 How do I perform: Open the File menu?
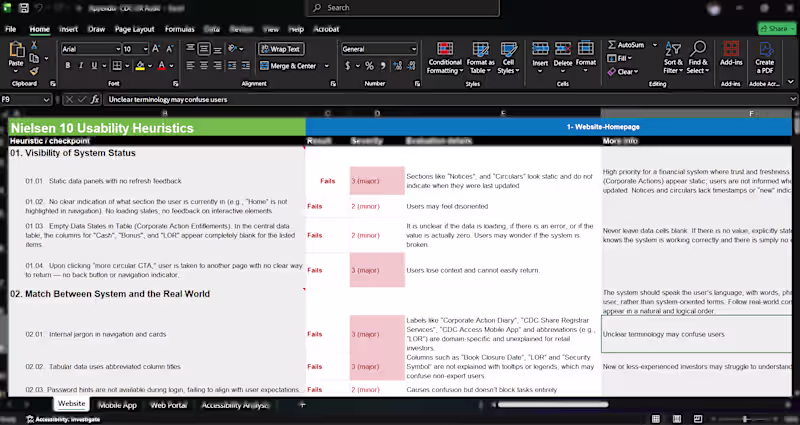(10, 29)
